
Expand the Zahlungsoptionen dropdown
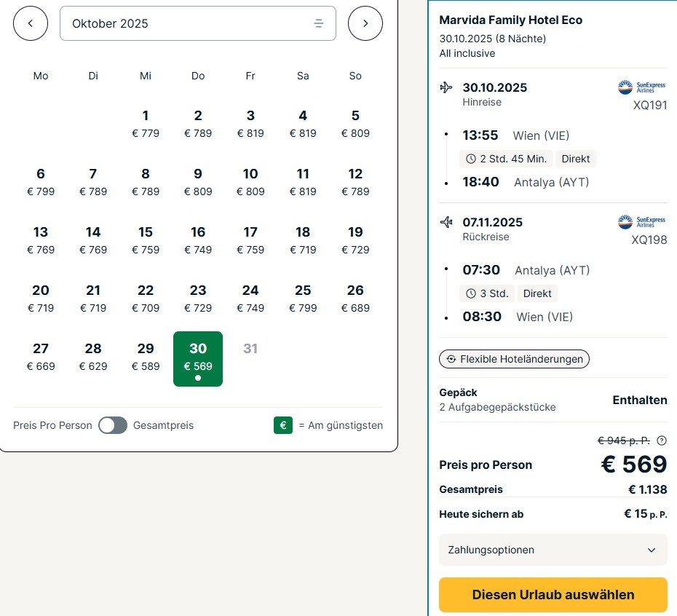[x=553, y=550]
